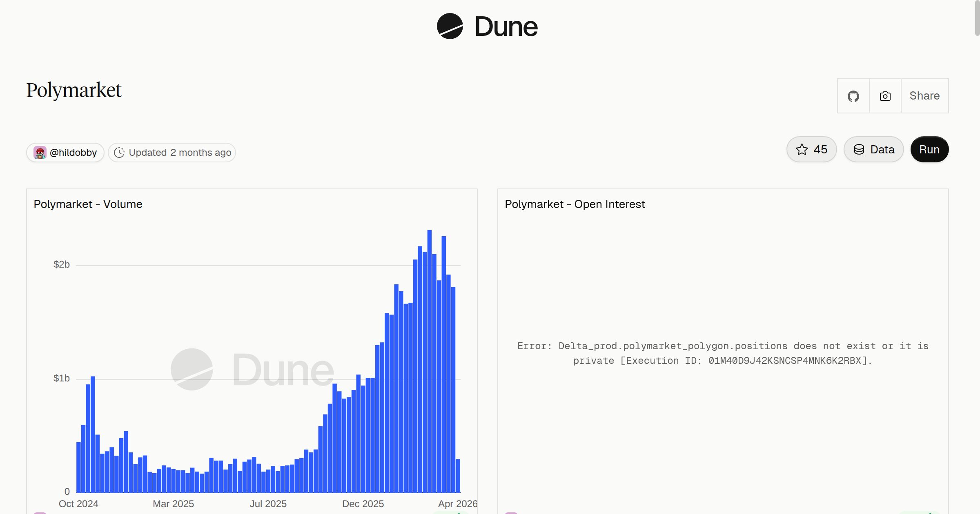Screen dimensions: 980x514
Task: Click the database icon in Data button
Action: tap(859, 149)
